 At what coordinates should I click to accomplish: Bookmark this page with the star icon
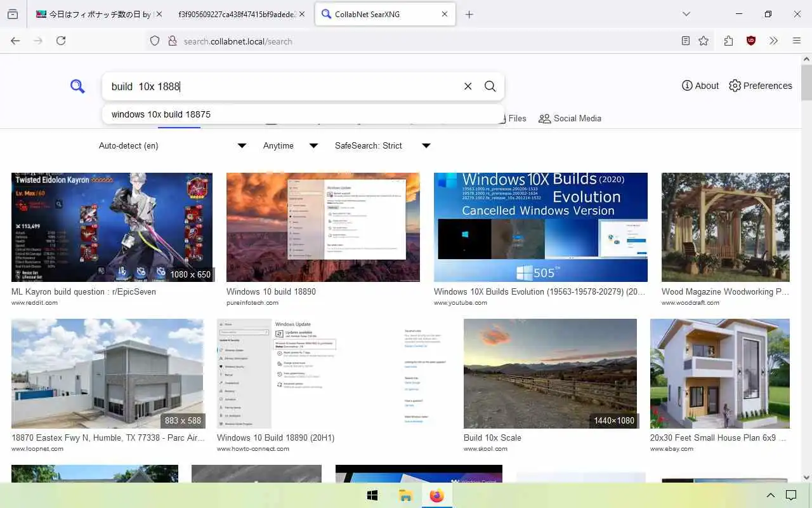click(x=704, y=41)
